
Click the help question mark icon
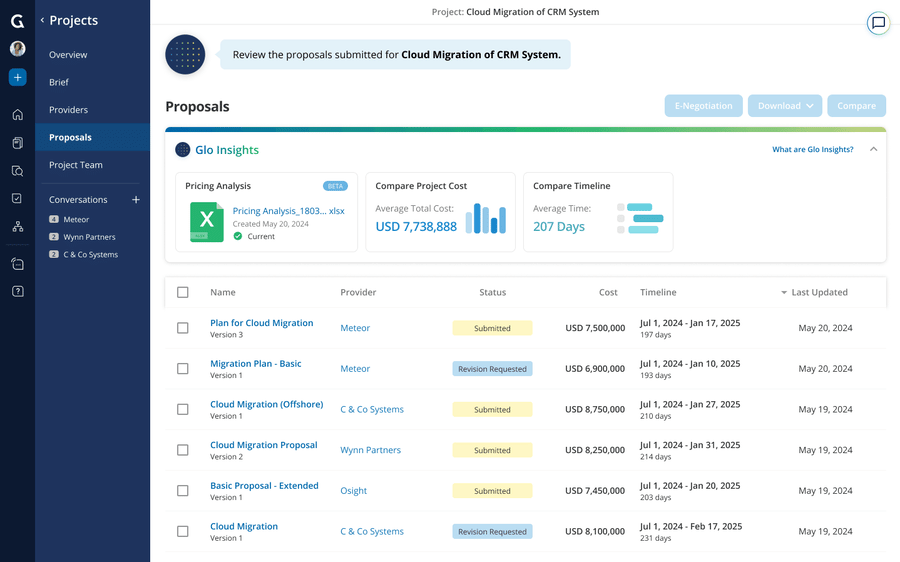(x=18, y=291)
